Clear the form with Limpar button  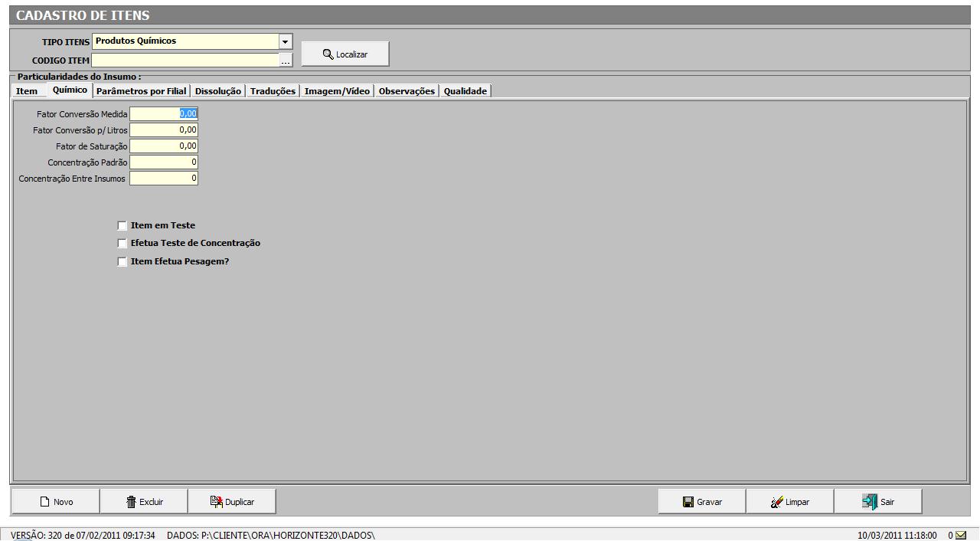(x=790, y=502)
